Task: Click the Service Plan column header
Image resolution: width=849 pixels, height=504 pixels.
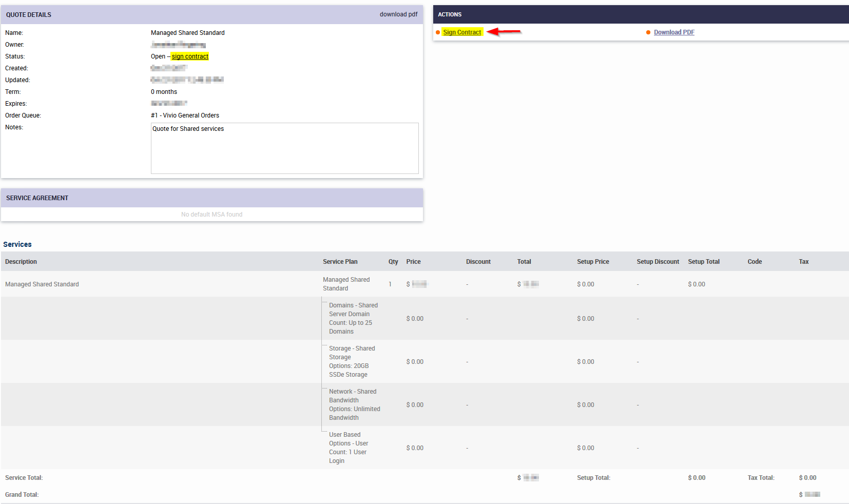Action: click(x=340, y=262)
